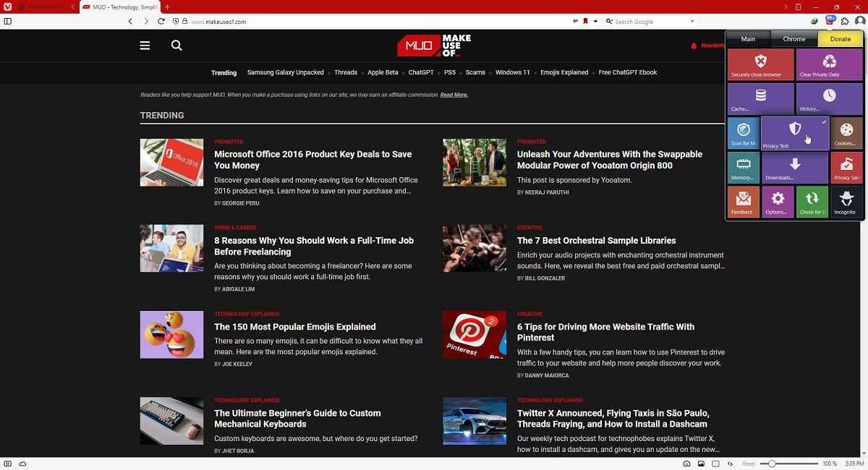
Task: Open the ChatGPT trending link
Action: [x=420, y=72]
